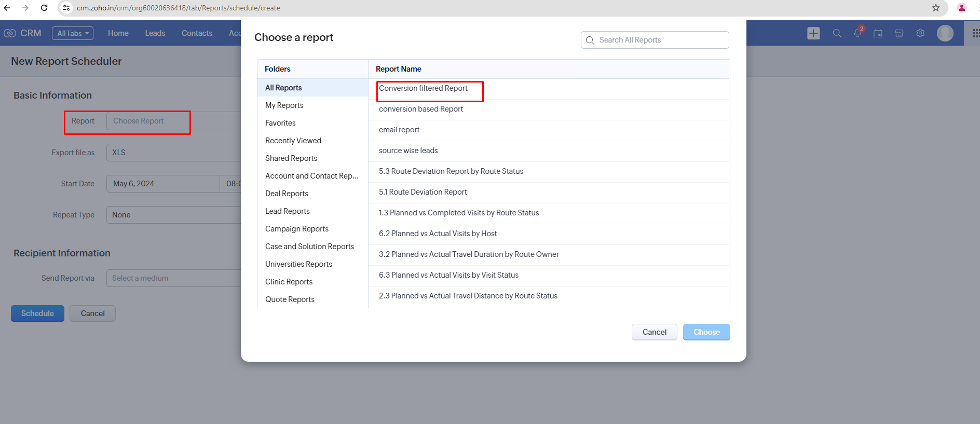This screenshot has height=424, width=980.
Task: Open the marketplace store icon
Action: [x=899, y=33]
